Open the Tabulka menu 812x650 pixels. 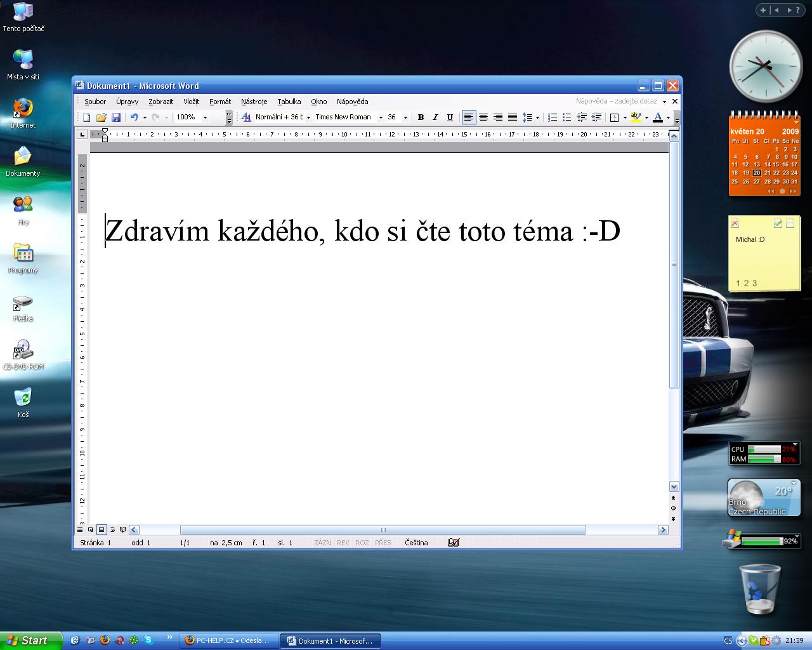tap(289, 102)
